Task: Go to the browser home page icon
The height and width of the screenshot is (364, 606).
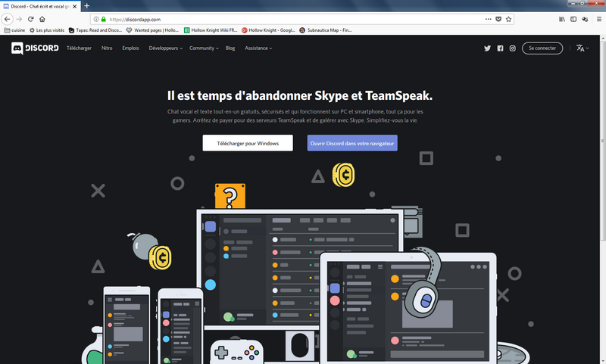Action: pos(43,19)
